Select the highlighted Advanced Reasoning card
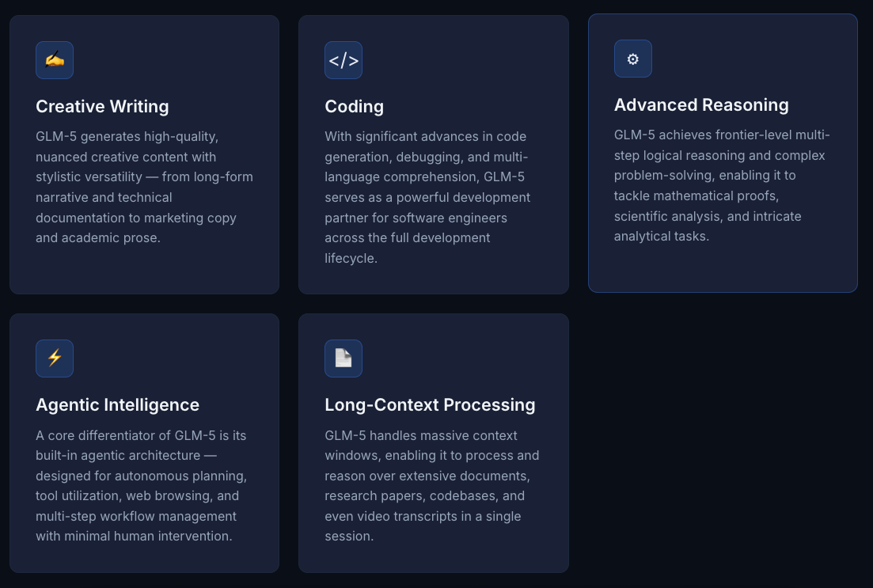This screenshot has height=588, width=873. [723, 153]
